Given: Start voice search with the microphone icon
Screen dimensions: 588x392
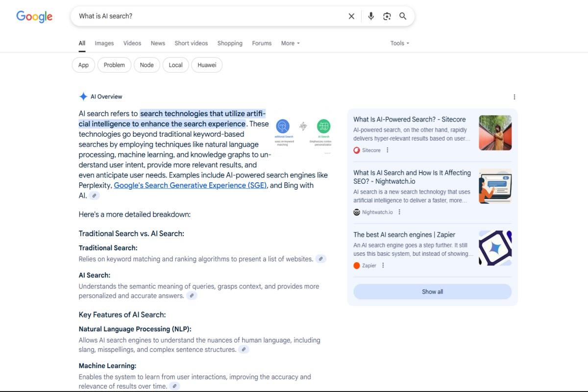Looking at the screenshot, I should pos(371,16).
